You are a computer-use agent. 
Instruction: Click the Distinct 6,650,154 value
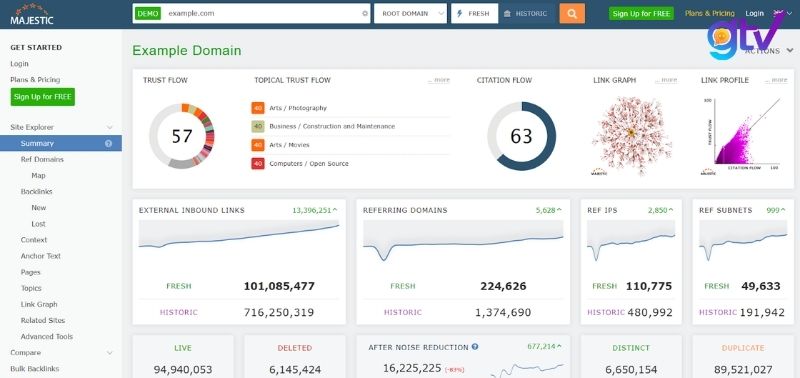pos(631,370)
